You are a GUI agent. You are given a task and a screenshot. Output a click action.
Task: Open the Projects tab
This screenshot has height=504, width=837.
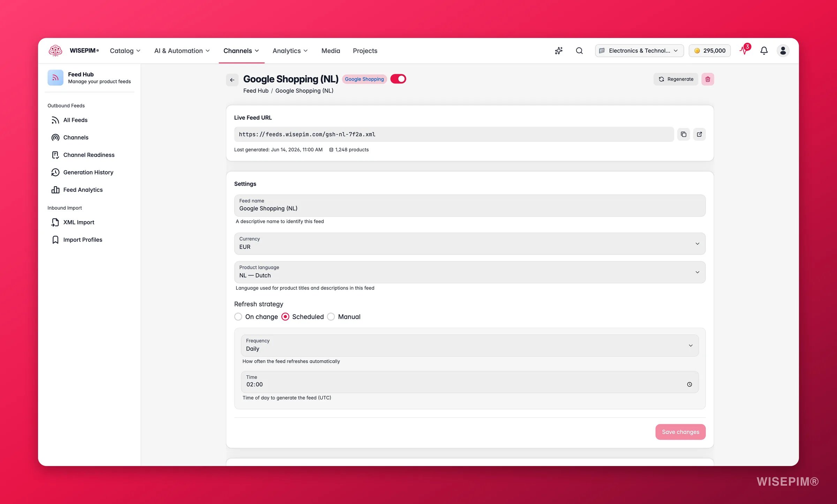[x=365, y=51]
